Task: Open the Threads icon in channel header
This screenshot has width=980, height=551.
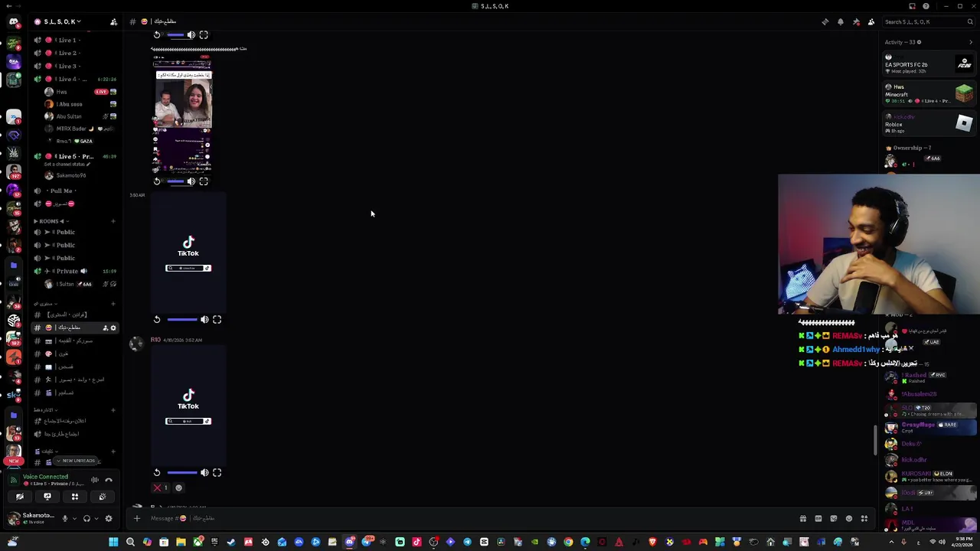Action: click(x=825, y=21)
